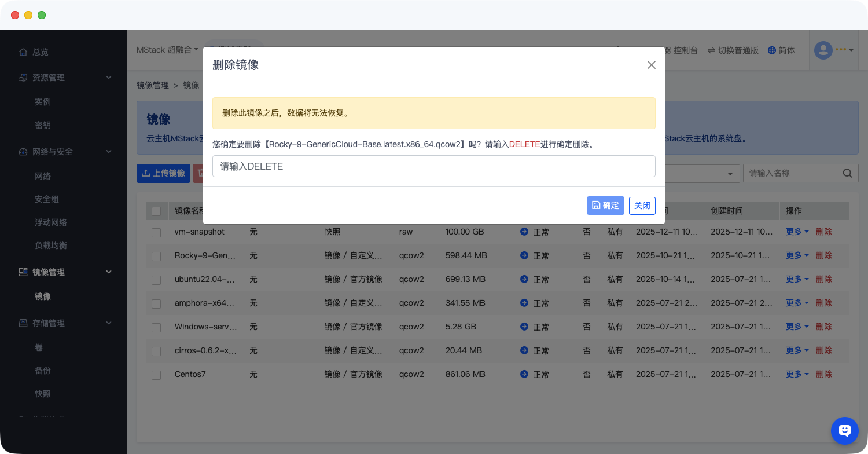Open the 安全组 sidebar item
Viewport: 868px width, 454px height.
click(x=47, y=199)
